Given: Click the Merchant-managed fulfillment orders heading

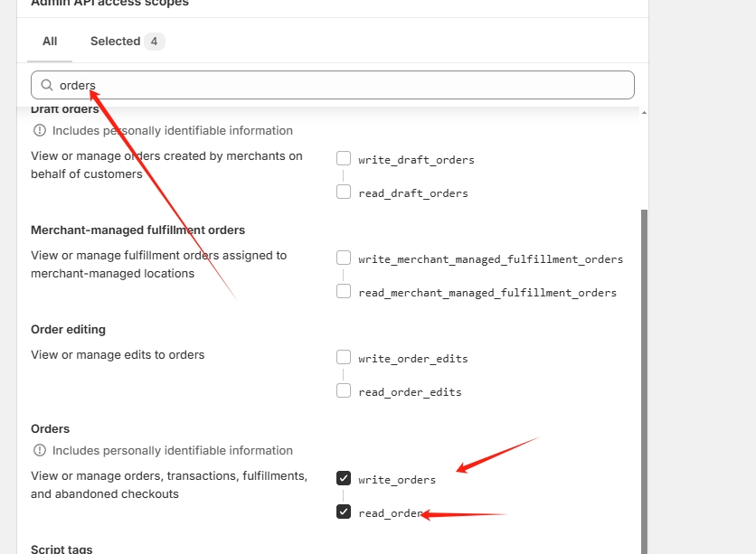Looking at the screenshot, I should tap(137, 230).
